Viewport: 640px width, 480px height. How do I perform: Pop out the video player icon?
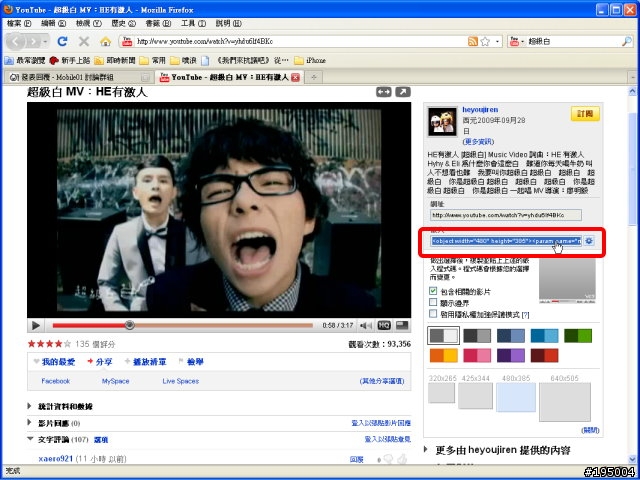[x=403, y=92]
